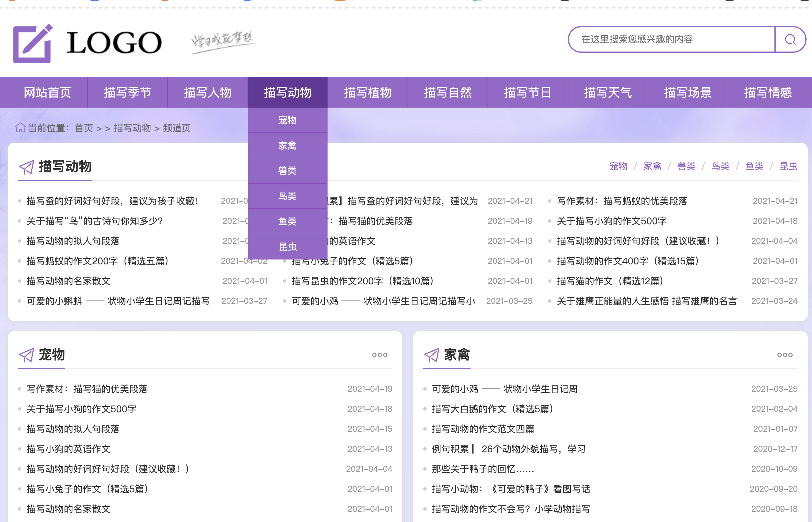This screenshot has width=812, height=522.
Task: Click the paper plane icon beside 宠物 heading
Action: point(26,355)
